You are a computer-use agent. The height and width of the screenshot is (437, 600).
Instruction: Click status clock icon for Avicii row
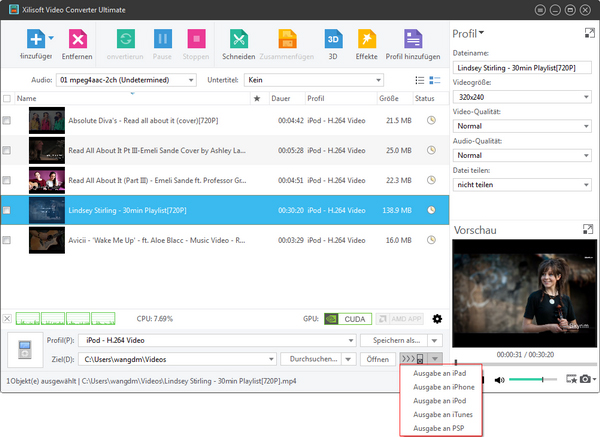tap(431, 240)
